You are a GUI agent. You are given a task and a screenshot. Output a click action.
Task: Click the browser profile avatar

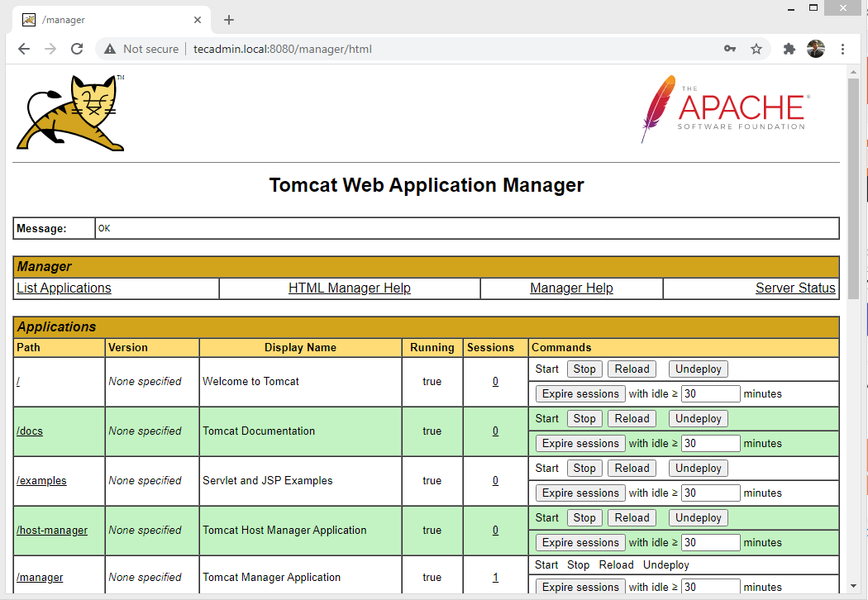coord(817,49)
